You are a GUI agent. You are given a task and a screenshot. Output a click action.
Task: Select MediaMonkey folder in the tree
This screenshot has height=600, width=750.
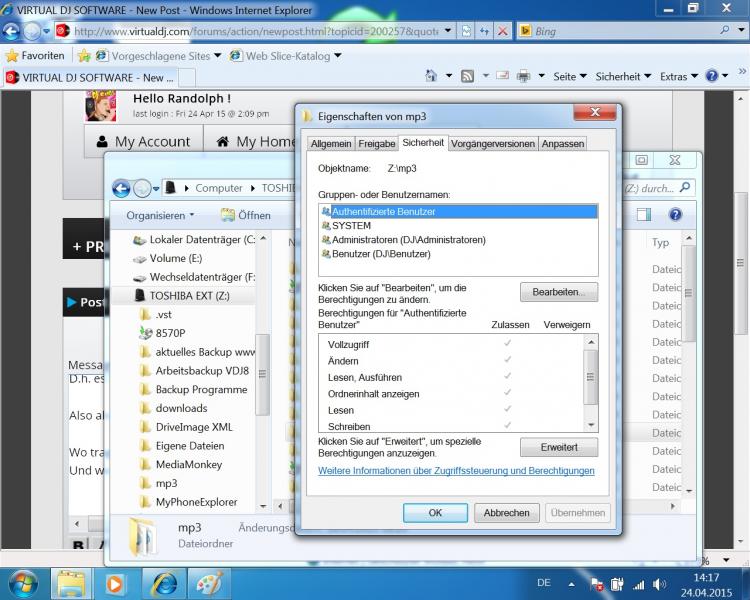pos(188,464)
